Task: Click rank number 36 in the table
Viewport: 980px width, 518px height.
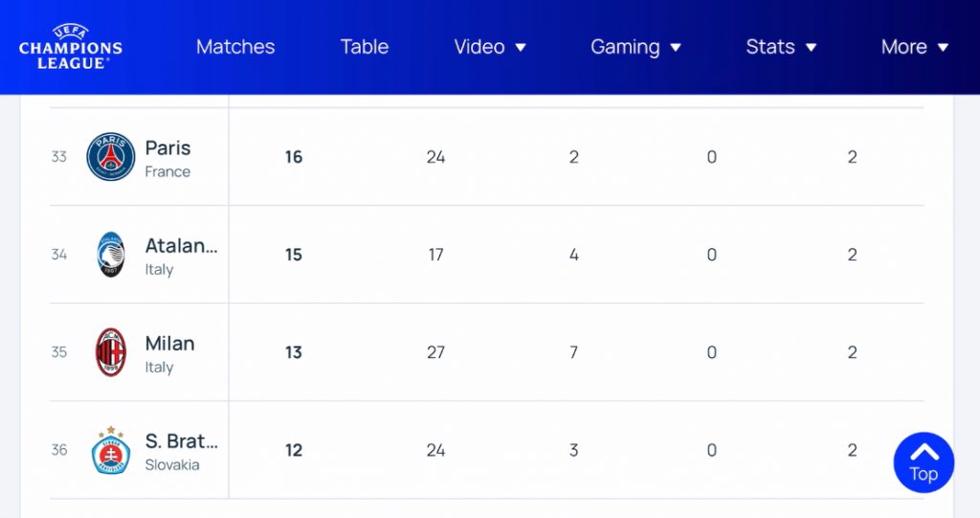Action: coord(59,450)
